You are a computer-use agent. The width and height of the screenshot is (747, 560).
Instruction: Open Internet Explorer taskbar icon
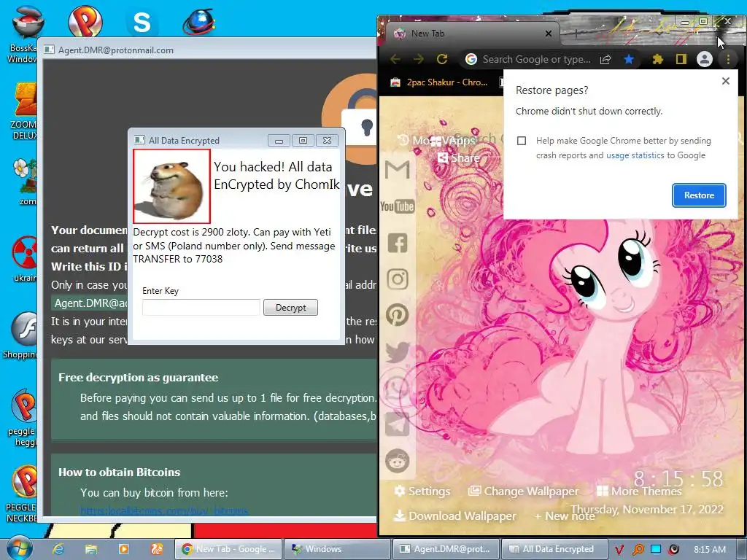pos(58,549)
